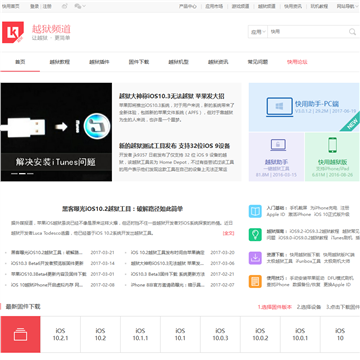Image resolution: width=360 pixels, height=360 pixels.
Task: Click the red [全文] link
Action: [229, 233]
